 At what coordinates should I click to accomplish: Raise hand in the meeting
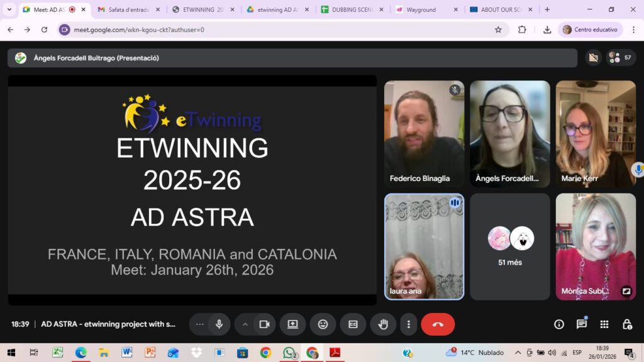[383, 324]
